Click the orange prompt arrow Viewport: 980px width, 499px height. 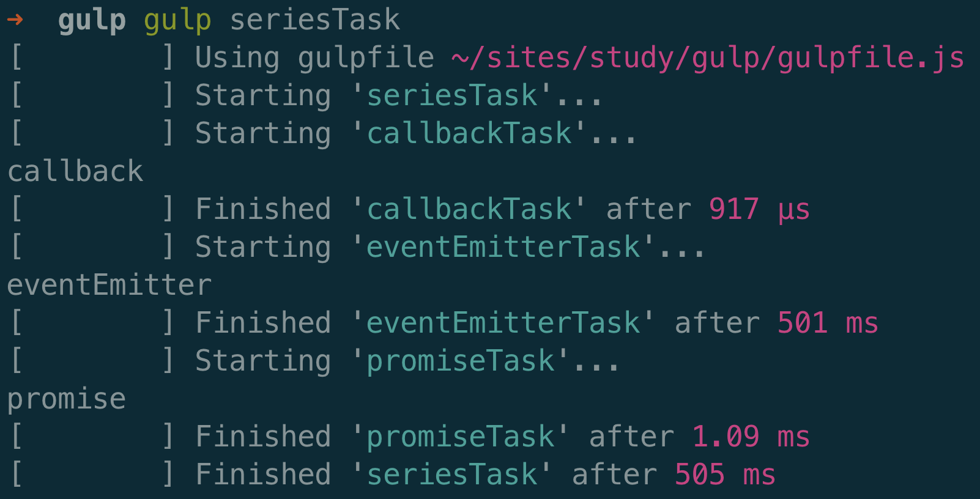coord(15,20)
